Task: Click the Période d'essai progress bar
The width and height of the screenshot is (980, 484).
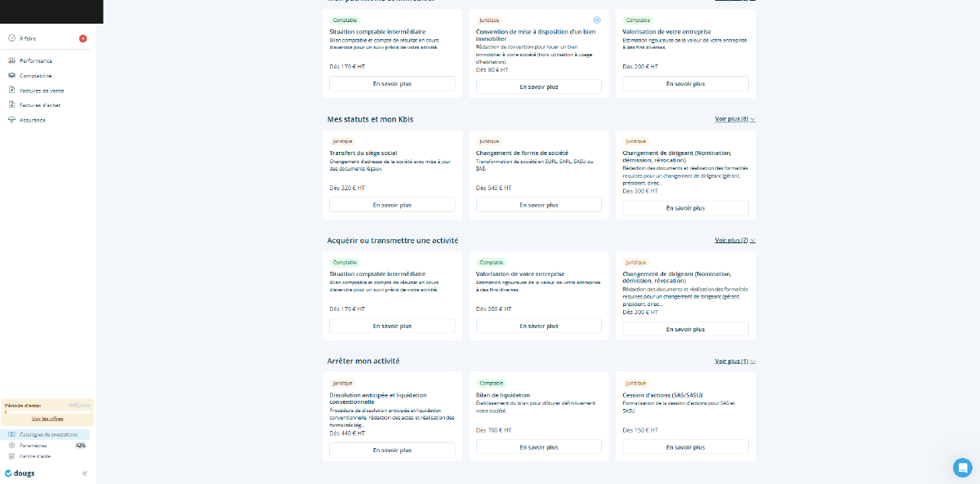Action: tap(47, 411)
